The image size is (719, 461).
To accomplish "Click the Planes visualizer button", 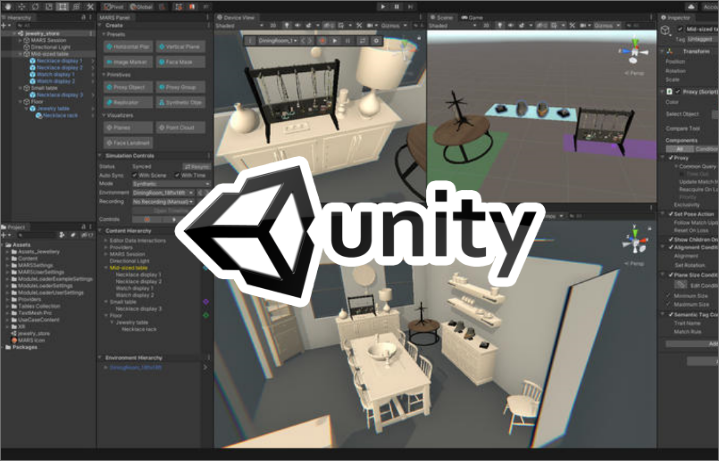I will [128, 128].
